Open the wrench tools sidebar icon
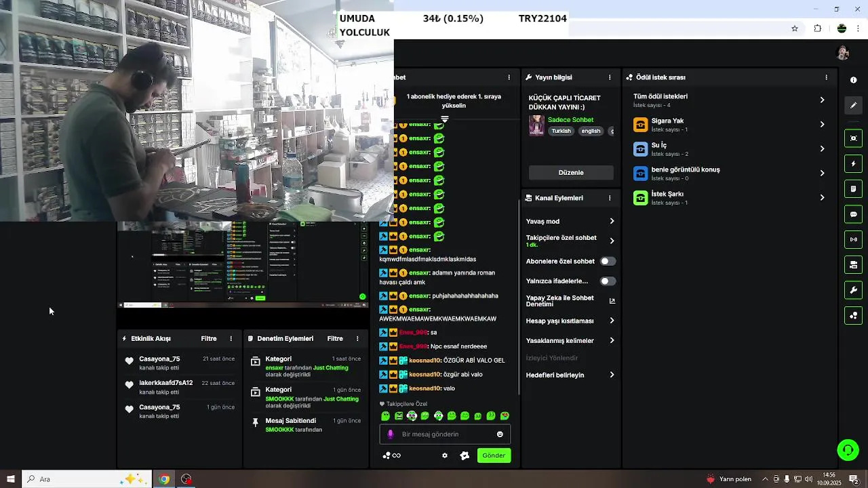 point(853,290)
